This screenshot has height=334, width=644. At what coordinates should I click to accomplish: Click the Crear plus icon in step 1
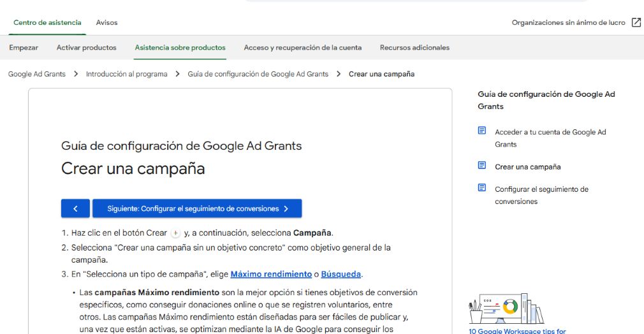[x=175, y=233]
